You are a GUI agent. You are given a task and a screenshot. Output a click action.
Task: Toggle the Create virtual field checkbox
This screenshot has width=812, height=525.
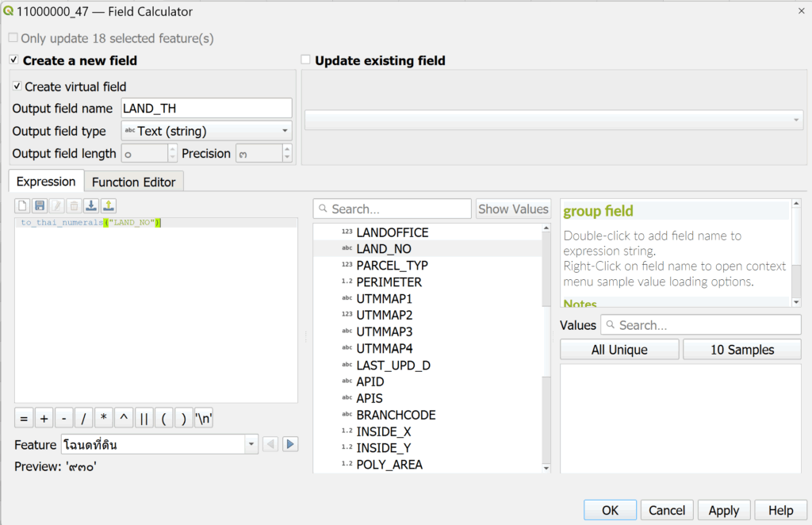coord(17,86)
